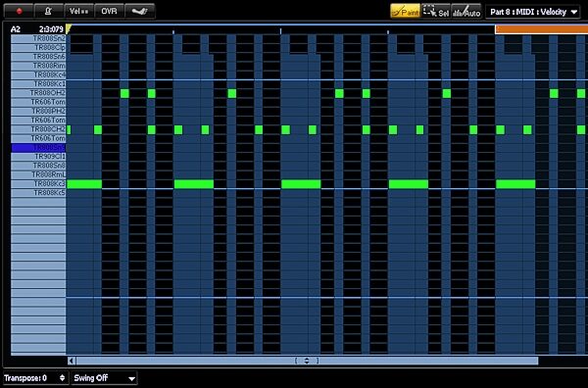Click the yellow playhead start marker

(69, 28)
